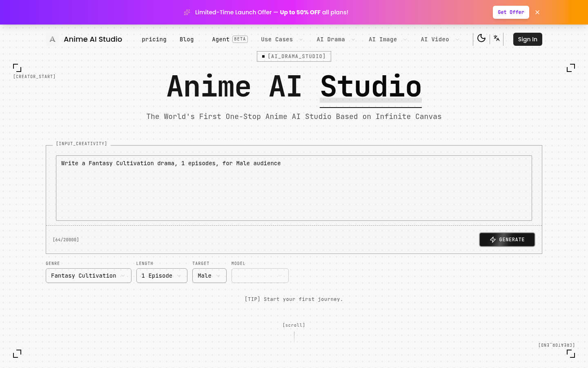Expand the AI Image menu

pos(388,39)
